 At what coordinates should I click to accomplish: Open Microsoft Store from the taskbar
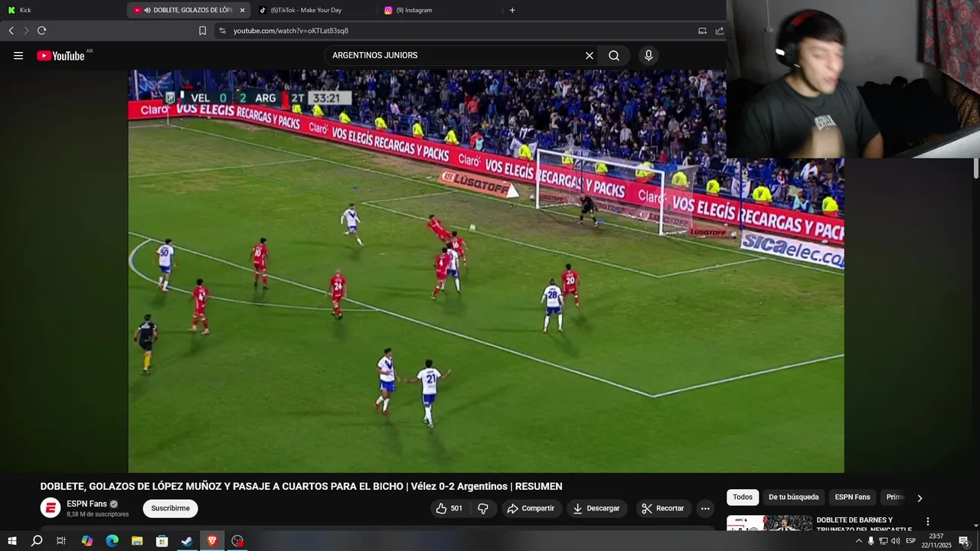pos(162,541)
